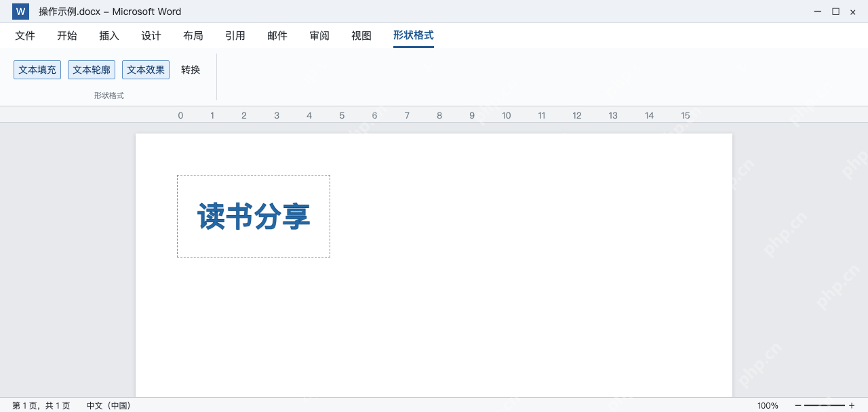Open the 文件 menu
The image size is (868, 412).
[x=25, y=36]
